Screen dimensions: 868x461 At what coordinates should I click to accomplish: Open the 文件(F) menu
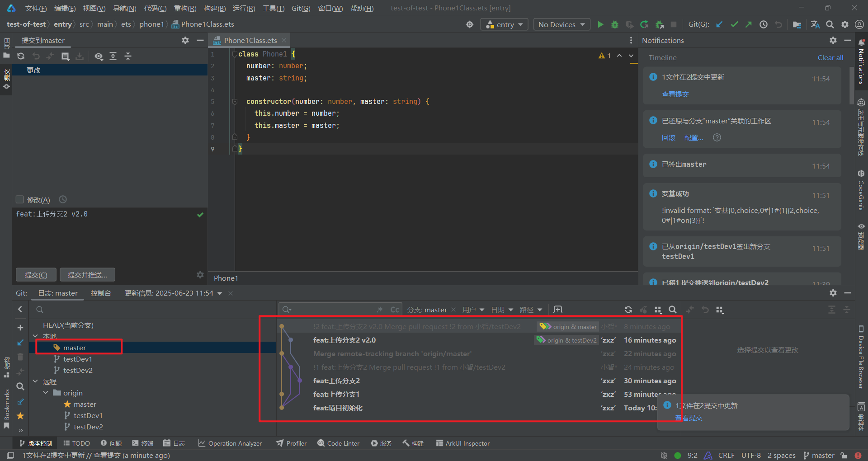click(36, 8)
